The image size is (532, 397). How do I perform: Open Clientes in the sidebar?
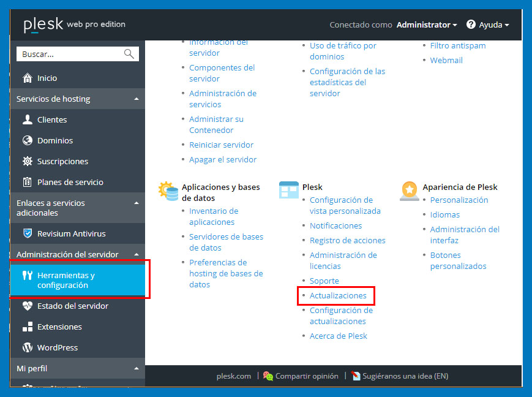[x=78, y=119]
